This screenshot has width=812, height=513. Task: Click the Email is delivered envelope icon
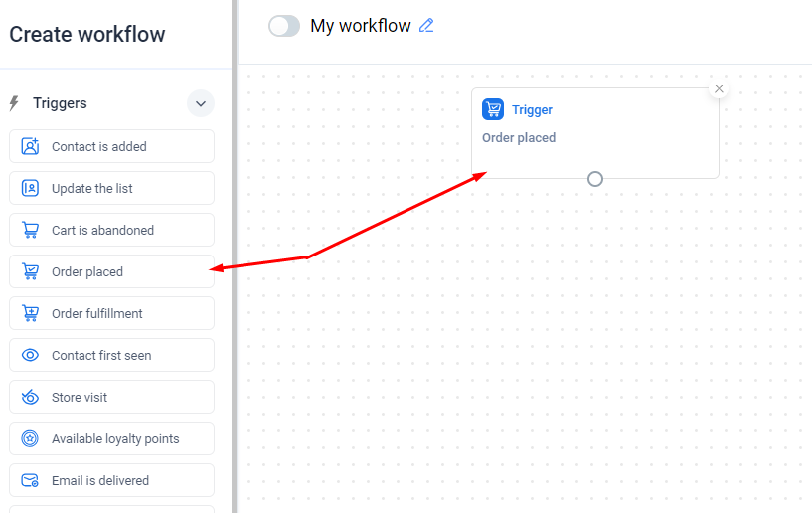point(30,480)
